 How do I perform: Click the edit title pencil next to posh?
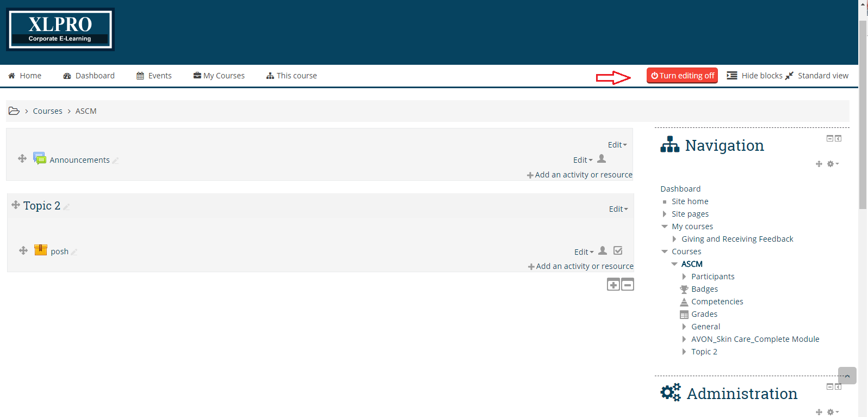[x=75, y=252]
